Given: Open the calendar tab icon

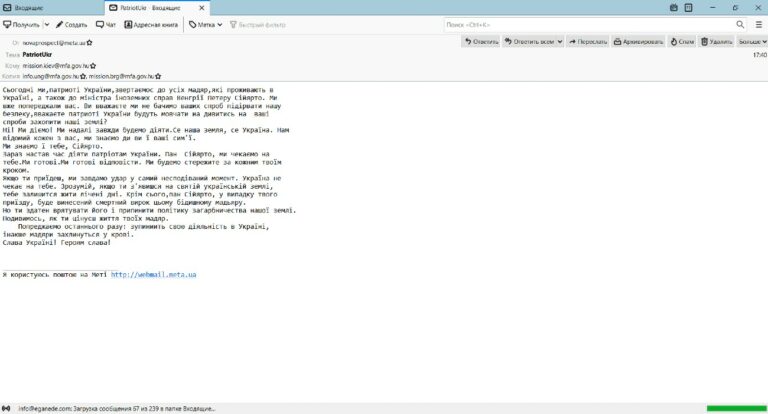Looking at the screenshot, I should [x=674, y=8].
